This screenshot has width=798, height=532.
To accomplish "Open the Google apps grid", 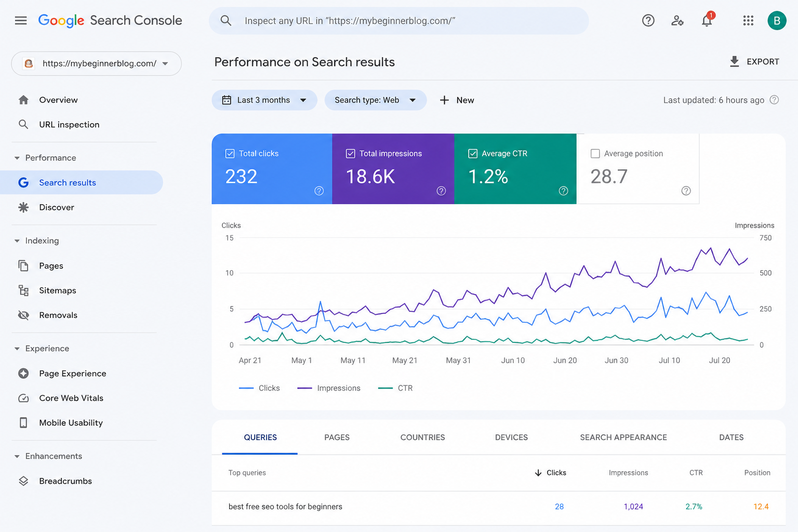I will (748, 21).
